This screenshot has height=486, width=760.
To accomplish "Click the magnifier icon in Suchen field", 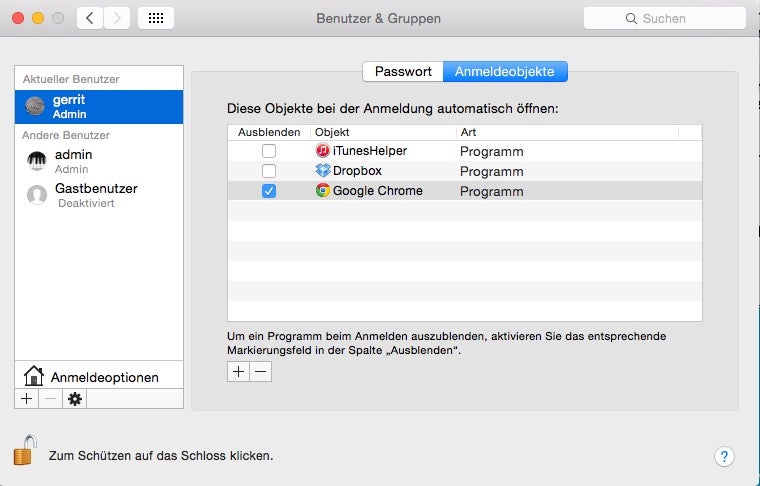I will point(631,18).
